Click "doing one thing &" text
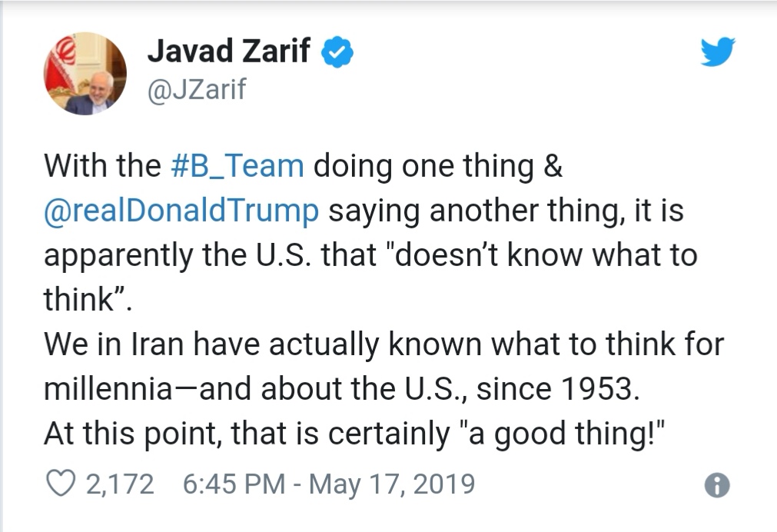Viewport: 777px width, 532px height. pos(438,166)
